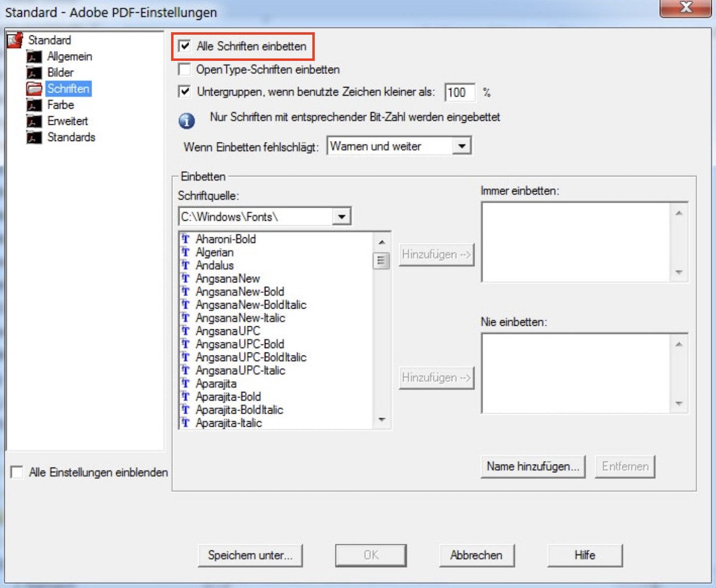Toggle the Untergruppen subset checkbox
Viewport: 716px width, 588px height.
coord(184,91)
